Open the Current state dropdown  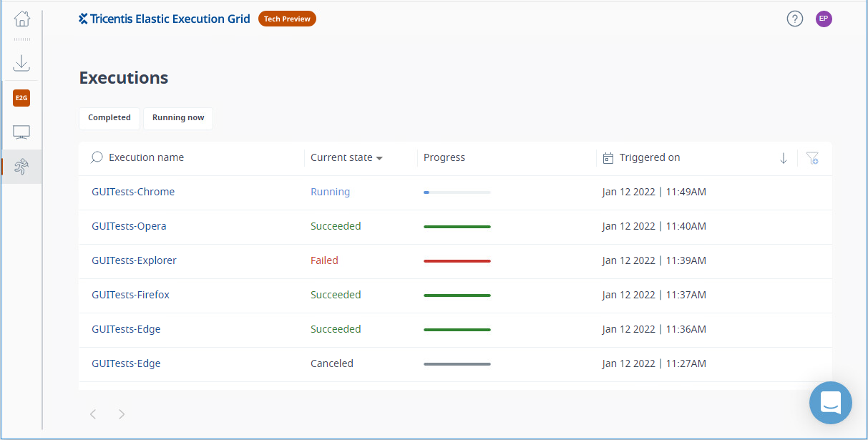(346, 158)
